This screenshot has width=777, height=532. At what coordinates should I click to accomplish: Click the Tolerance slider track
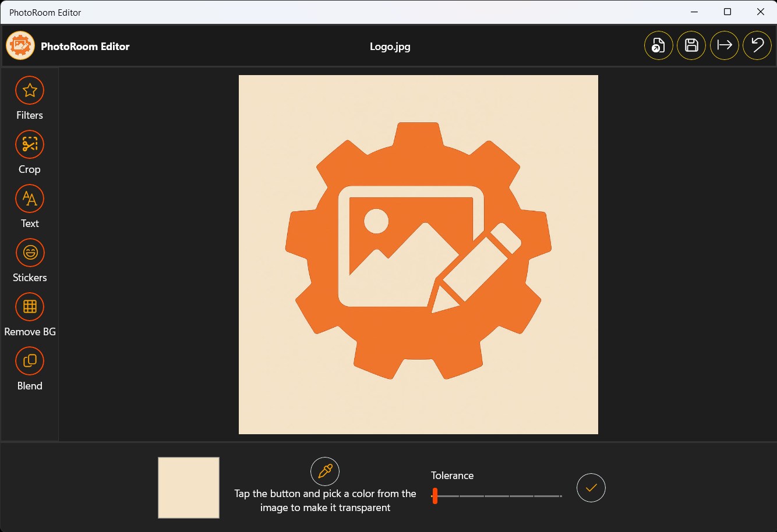pos(496,496)
